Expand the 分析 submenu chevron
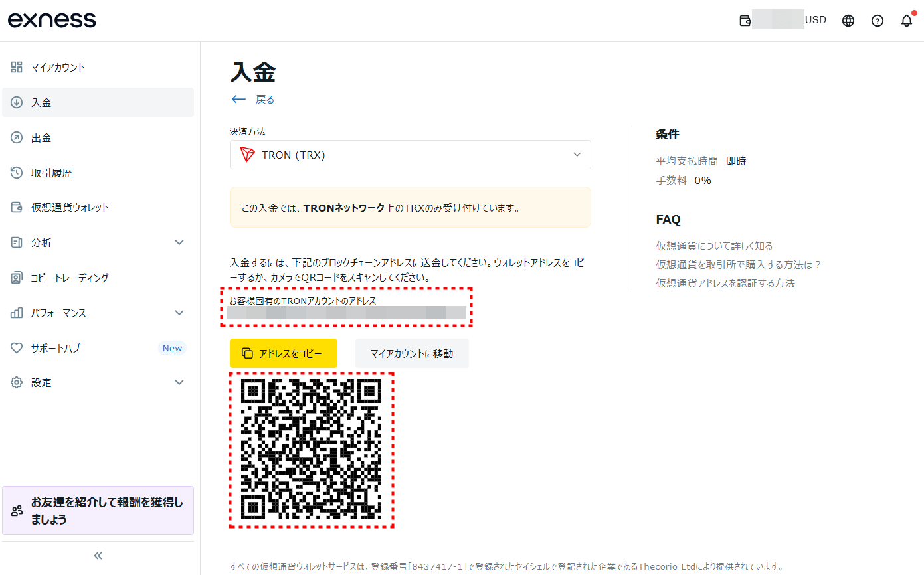 pos(179,242)
